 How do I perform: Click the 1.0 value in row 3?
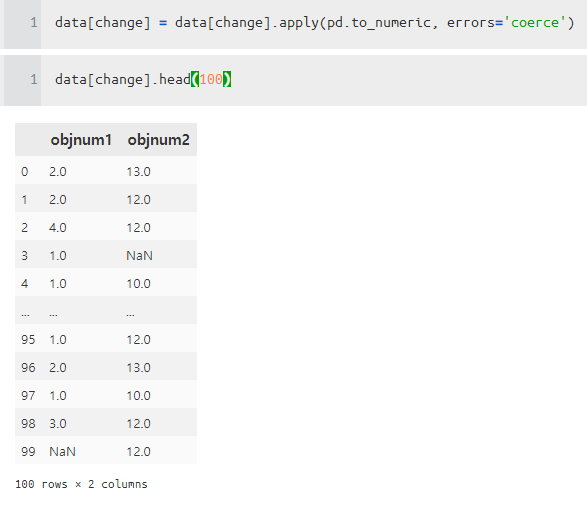click(58, 256)
